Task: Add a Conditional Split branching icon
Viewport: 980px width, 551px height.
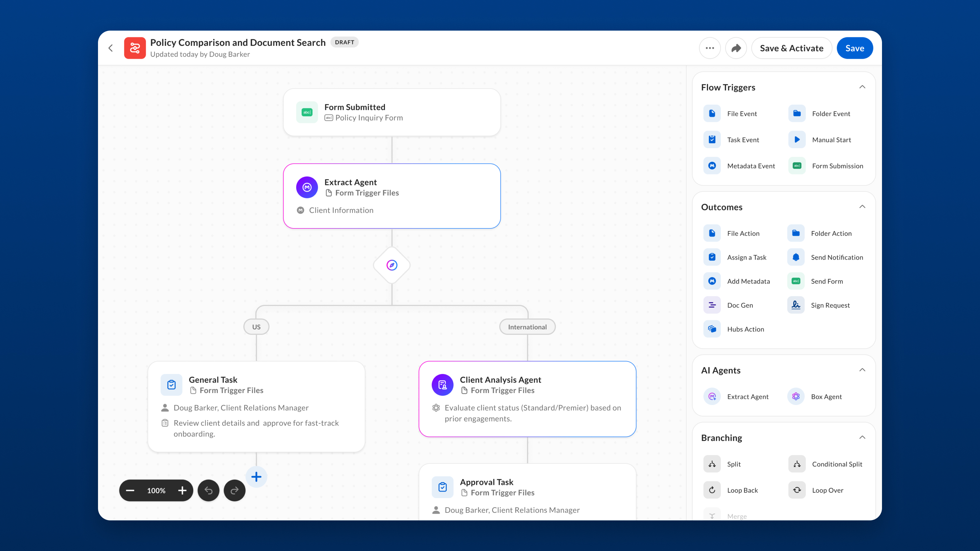Action: click(x=797, y=464)
